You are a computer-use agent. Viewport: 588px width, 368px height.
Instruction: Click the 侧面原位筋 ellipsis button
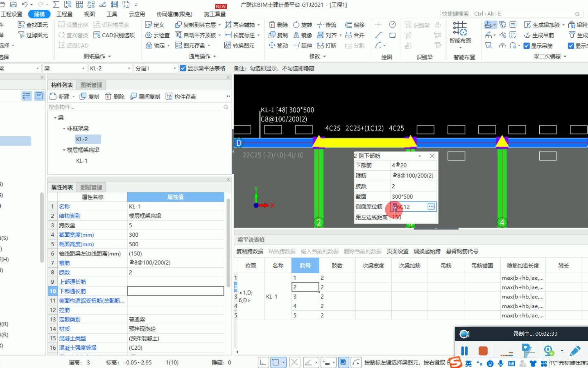431,207
